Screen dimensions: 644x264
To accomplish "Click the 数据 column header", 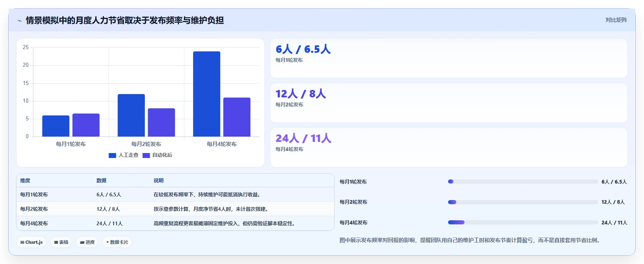I will click(101, 181).
